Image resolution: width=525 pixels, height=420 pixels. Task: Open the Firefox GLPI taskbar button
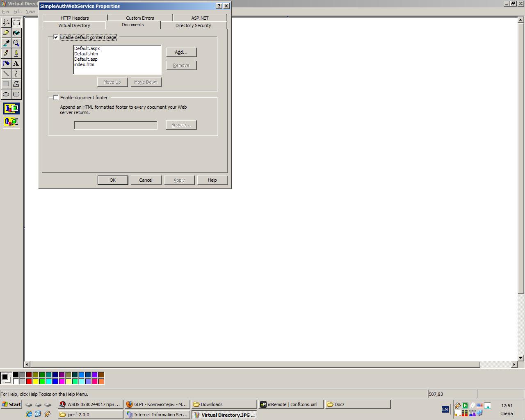[x=157, y=404]
